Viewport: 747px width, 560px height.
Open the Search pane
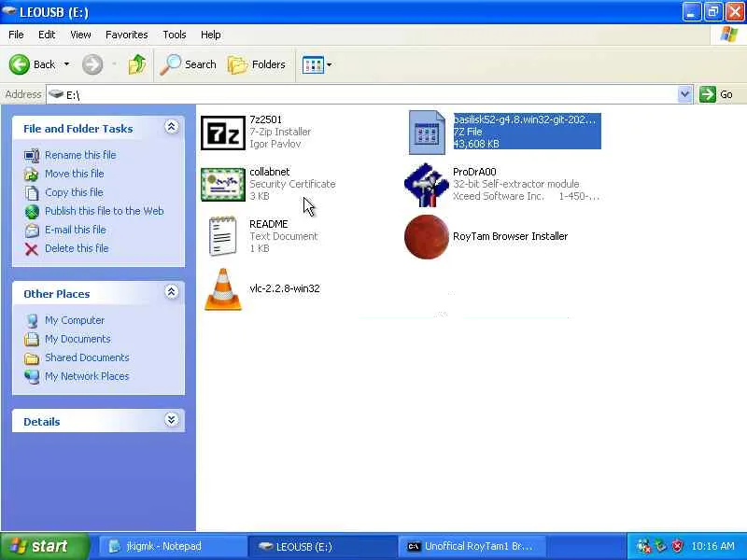[x=188, y=64]
